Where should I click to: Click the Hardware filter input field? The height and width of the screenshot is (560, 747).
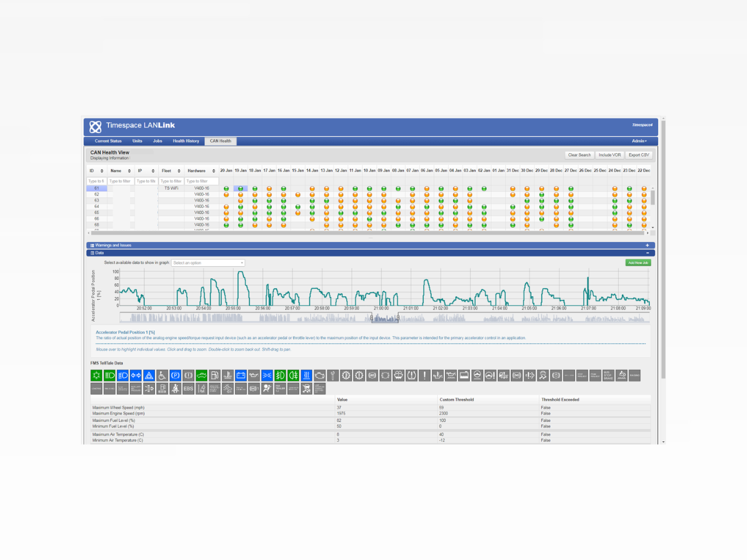click(x=202, y=181)
